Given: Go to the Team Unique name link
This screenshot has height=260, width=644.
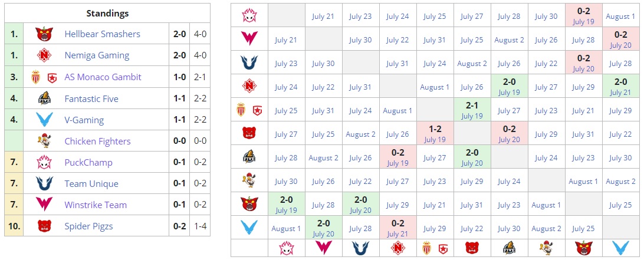Looking at the screenshot, I should [91, 184].
